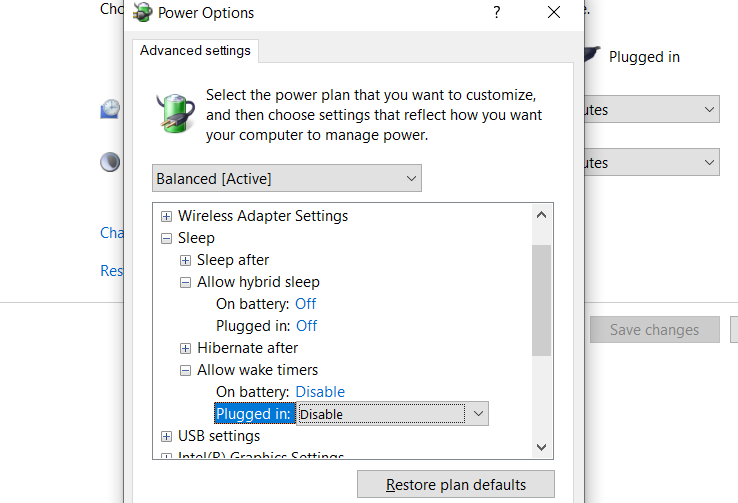Click the help question mark button
The width and height of the screenshot is (738, 503).
(x=497, y=12)
